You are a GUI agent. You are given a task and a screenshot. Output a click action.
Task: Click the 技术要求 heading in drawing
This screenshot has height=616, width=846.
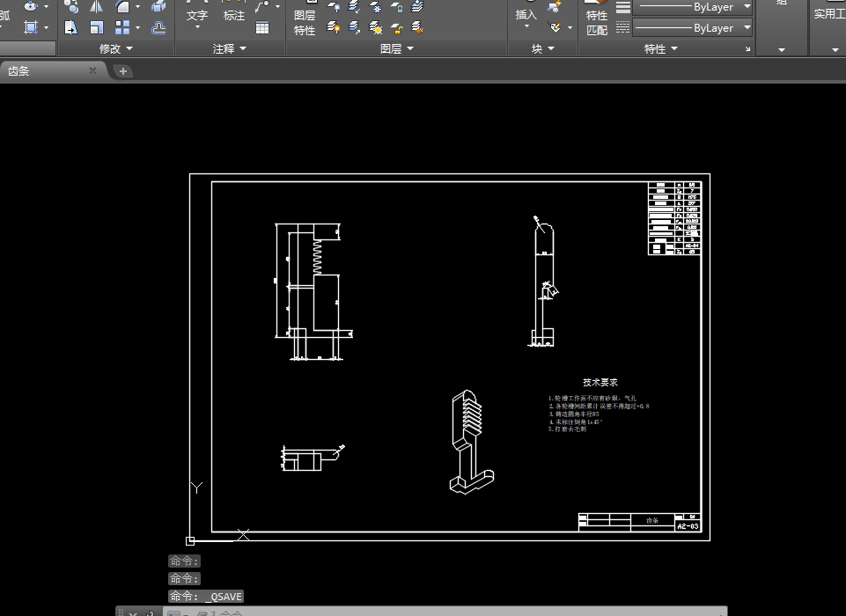pyautogui.click(x=600, y=383)
